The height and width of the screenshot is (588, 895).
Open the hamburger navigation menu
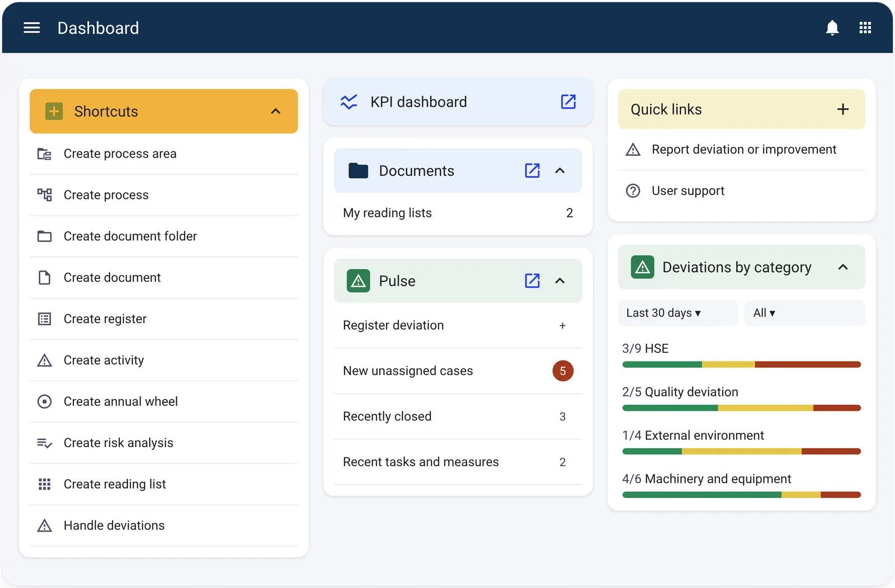32,28
